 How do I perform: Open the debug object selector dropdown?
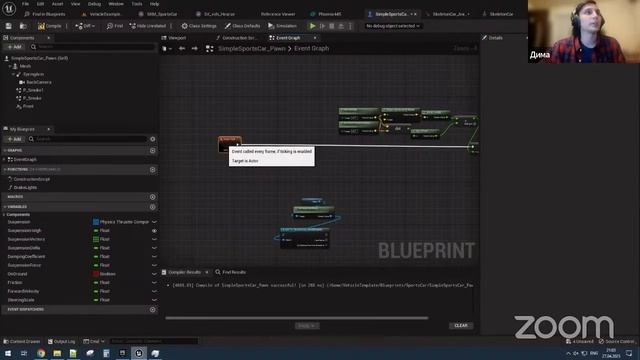(393, 26)
